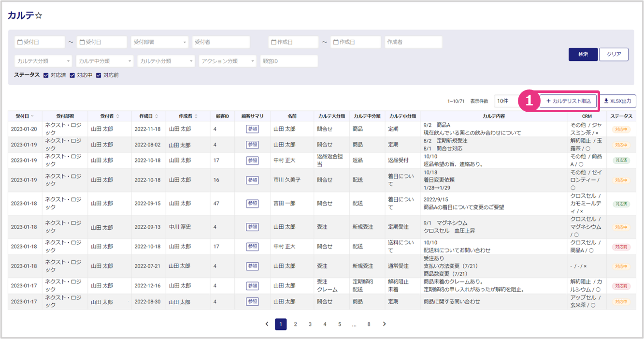The width and height of the screenshot is (644, 339).
Task: Toggle the 対応中 status checkbox
Action: (72, 75)
